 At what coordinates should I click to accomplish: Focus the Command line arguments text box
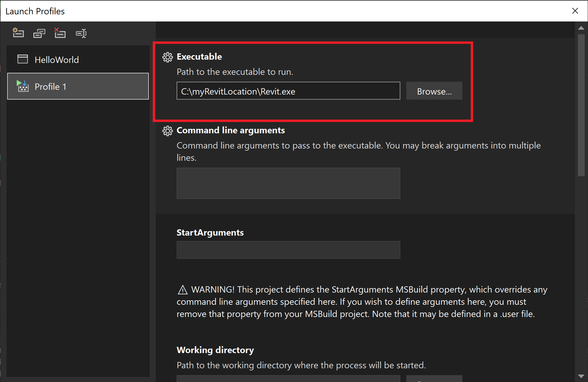pyautogui.click(x=288, y=183)
